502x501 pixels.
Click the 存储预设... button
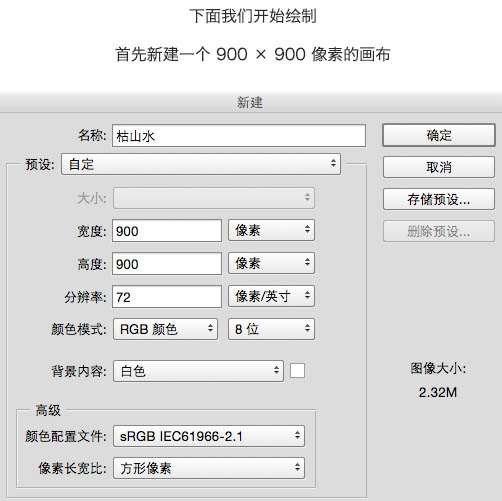tap(439, 199)
